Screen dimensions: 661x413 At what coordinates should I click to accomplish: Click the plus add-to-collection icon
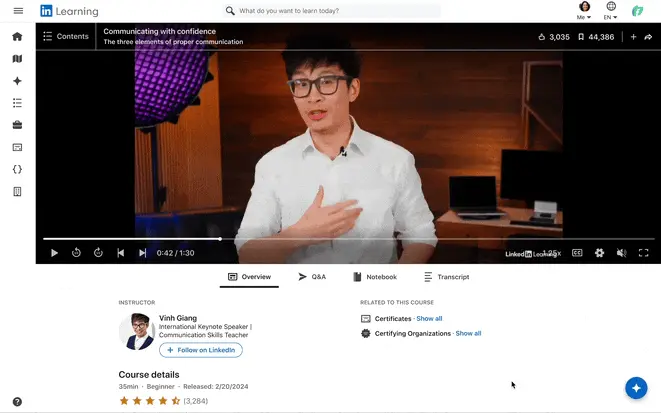pos(633,37)
